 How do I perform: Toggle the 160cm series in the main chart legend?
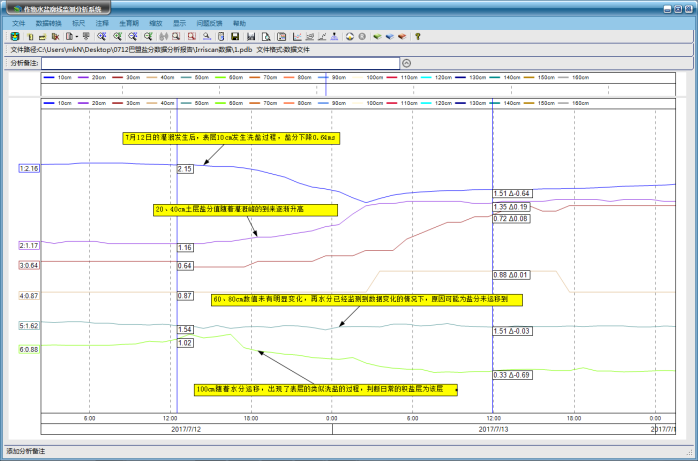coord(574,103)
